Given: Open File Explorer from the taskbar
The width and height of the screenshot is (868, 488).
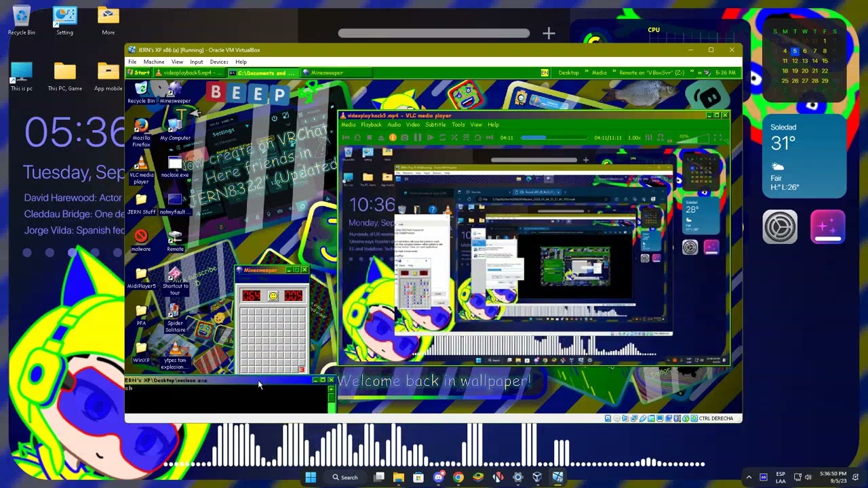Looking at the screenshot, I should tap(399, 477).
